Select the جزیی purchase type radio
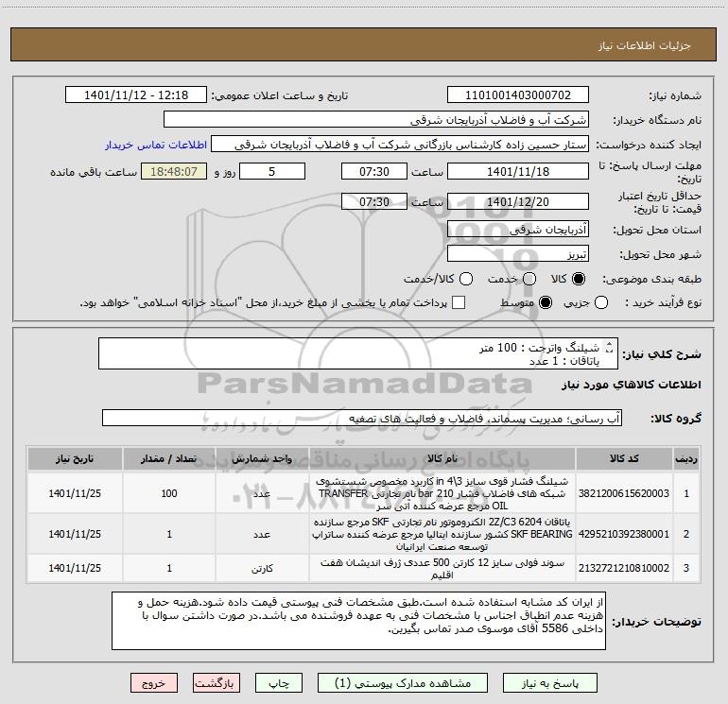The image size is (728, 704). [x=601, y=303]
